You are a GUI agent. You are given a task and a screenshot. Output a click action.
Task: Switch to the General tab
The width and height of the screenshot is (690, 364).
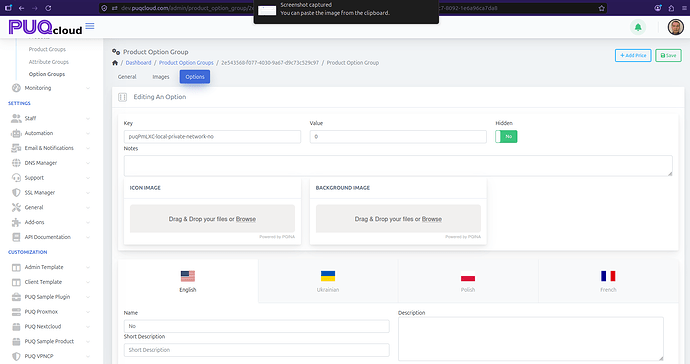(127, 77)
